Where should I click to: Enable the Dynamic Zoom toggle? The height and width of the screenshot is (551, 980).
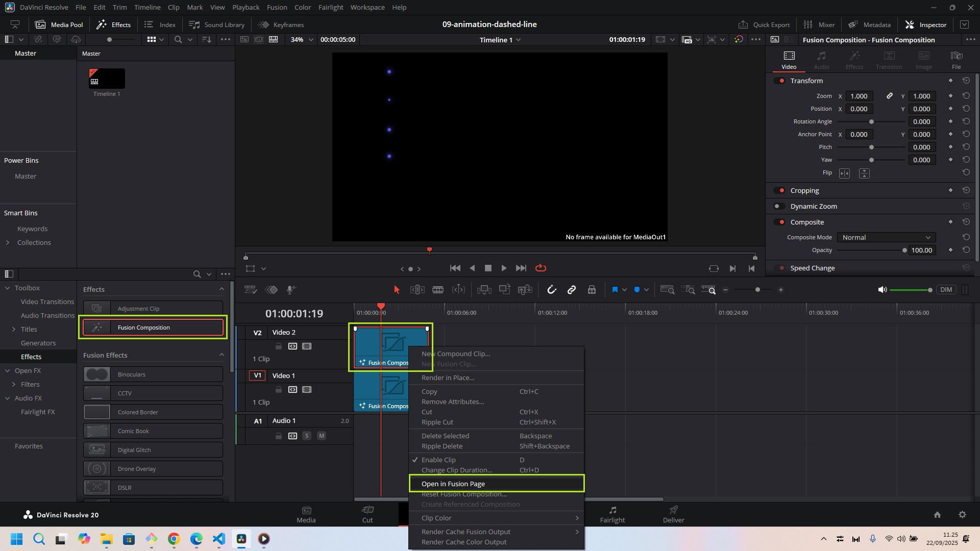pyautogui.click(x=779, y=206)
